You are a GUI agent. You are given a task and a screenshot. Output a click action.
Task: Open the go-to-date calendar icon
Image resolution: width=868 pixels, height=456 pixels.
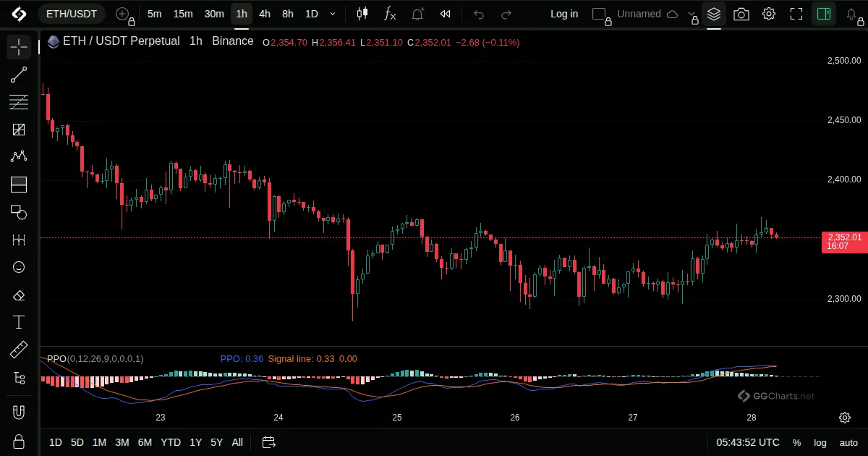269,442
